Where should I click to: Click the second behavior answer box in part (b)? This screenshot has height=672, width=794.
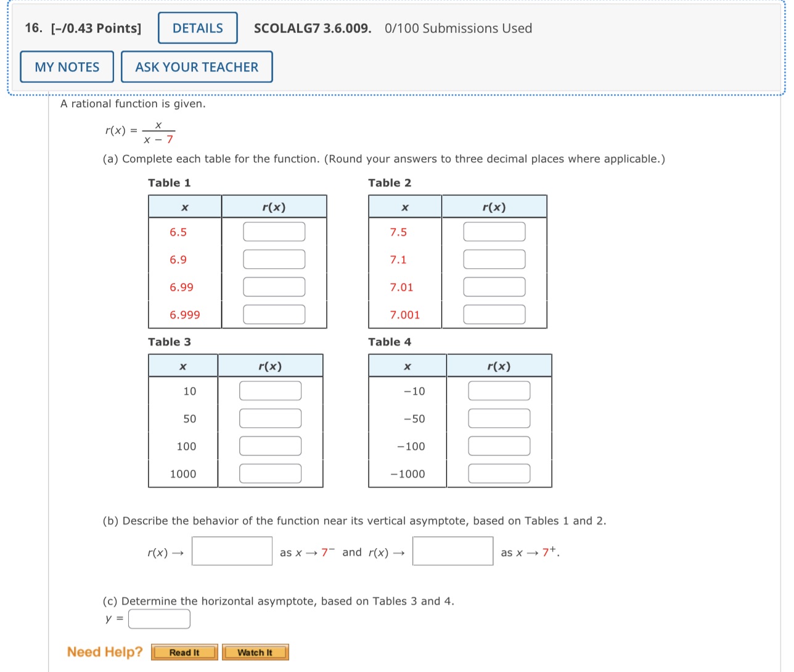click(x=452, y=551)
